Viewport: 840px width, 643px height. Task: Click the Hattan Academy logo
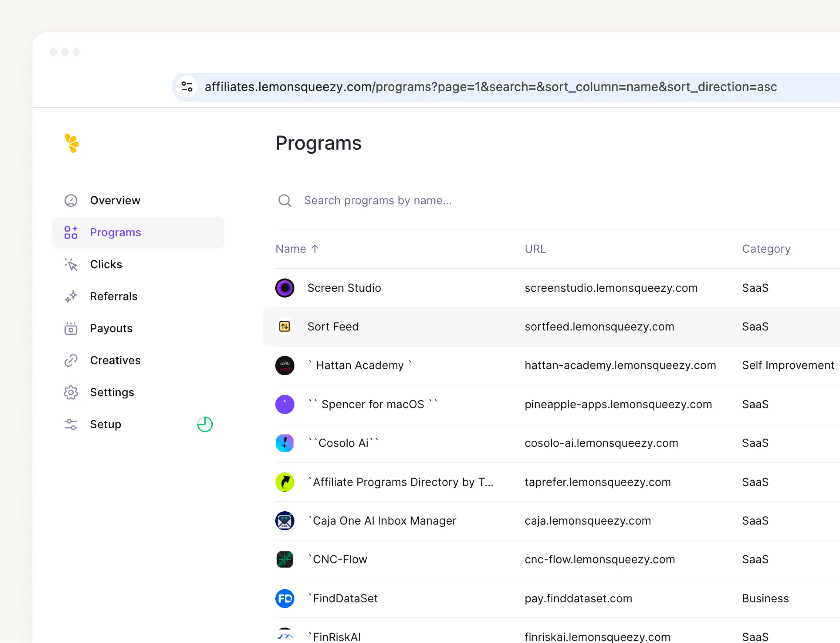coord(285,365)
